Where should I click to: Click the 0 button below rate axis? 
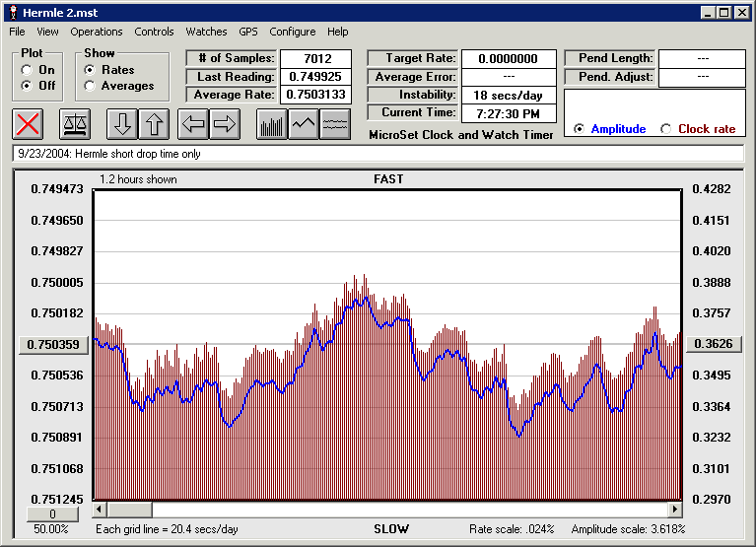(x=52, y=514)
